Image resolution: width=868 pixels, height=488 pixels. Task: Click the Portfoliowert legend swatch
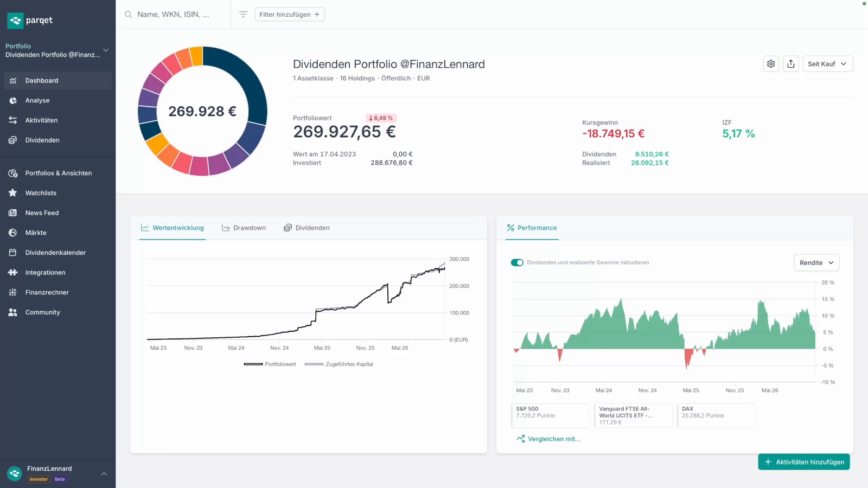click(253, 364)
